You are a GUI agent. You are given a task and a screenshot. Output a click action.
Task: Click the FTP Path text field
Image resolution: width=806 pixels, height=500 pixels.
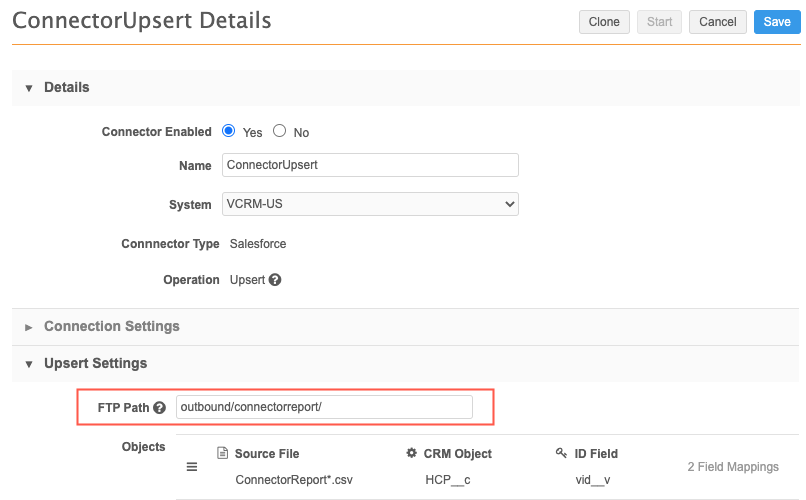click(x=324, y=407)
